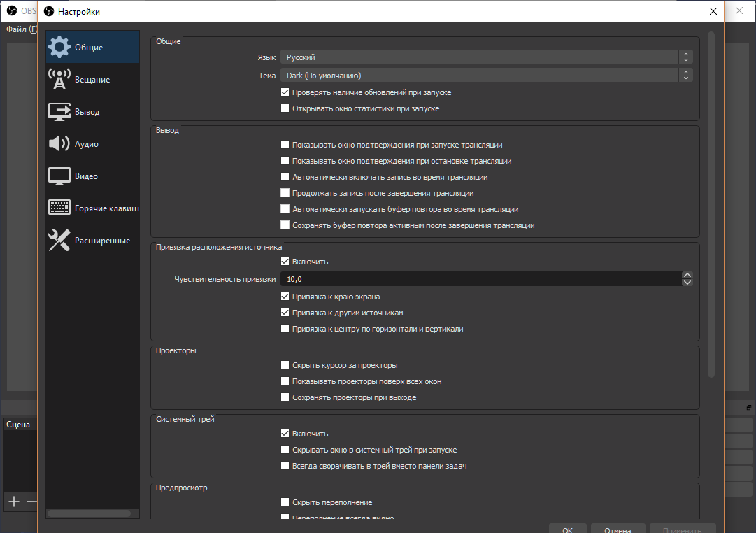Screen dimensions: 756x533
Task: Open the Аудио speaker icon section
Action: coord(59,143)
